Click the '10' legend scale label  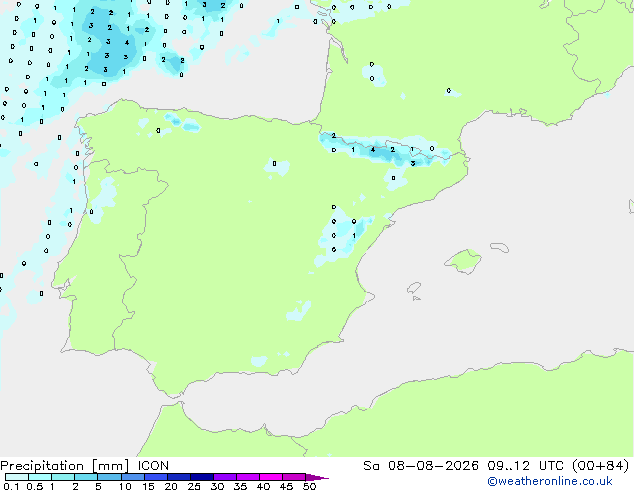(x=125, y=486)
